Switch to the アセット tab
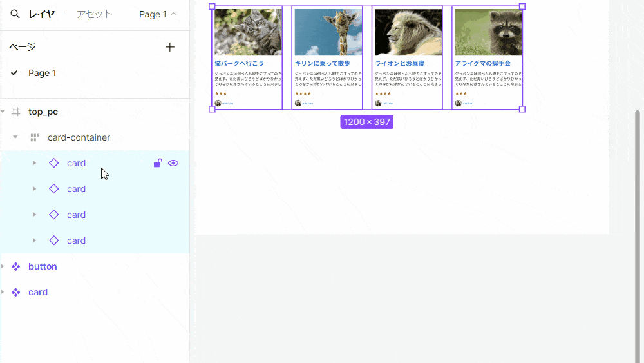Screen dimensions: 644x363 (95, 14)
